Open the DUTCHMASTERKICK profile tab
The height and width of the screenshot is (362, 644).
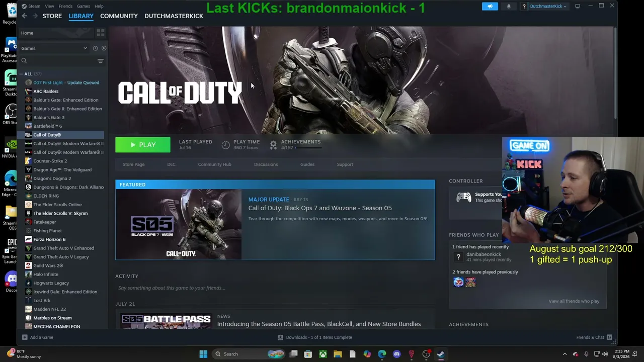pyautogui.click(x=174, y=16)
